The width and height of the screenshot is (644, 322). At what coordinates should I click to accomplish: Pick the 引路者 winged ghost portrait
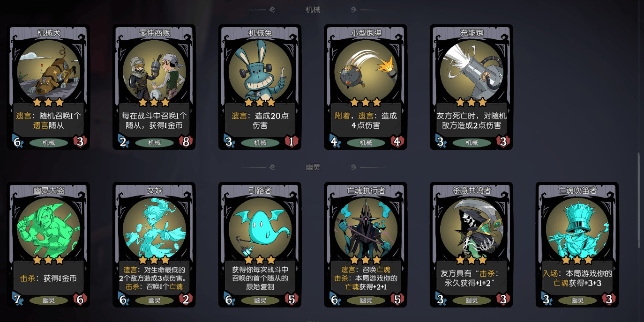pos(260,228)
